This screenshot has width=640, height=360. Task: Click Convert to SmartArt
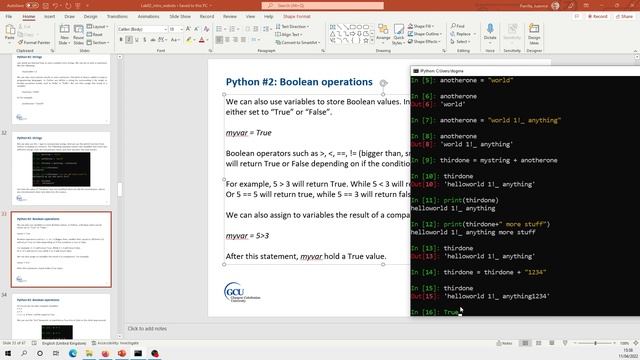tap(298, 42)
